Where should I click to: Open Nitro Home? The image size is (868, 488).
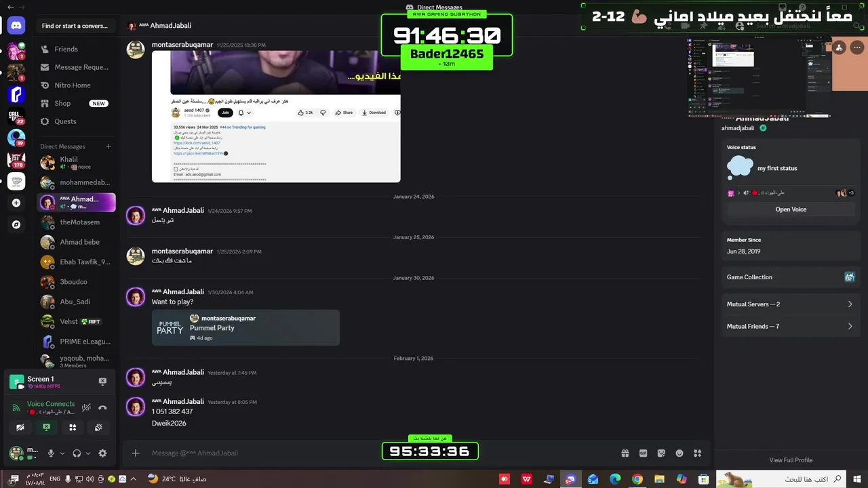click(76, 85)
